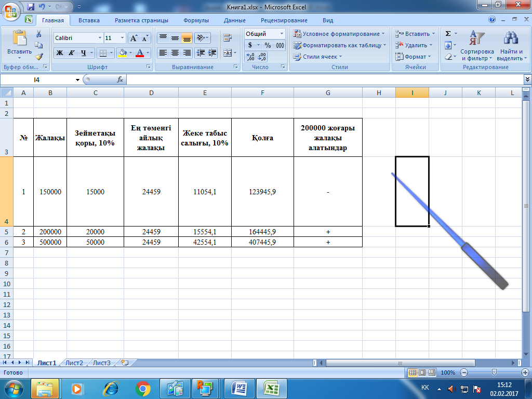
Task: Click the percent style icon
Action: click(268, 45)
